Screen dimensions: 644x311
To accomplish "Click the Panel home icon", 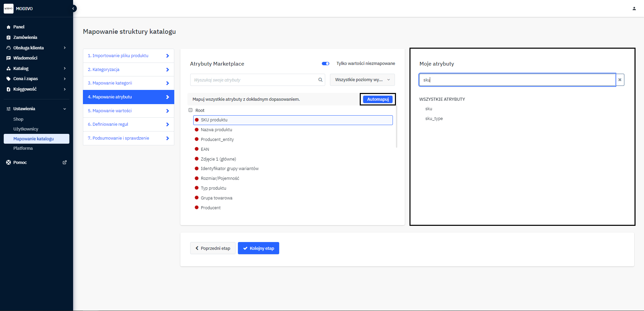I will [8, 27].
